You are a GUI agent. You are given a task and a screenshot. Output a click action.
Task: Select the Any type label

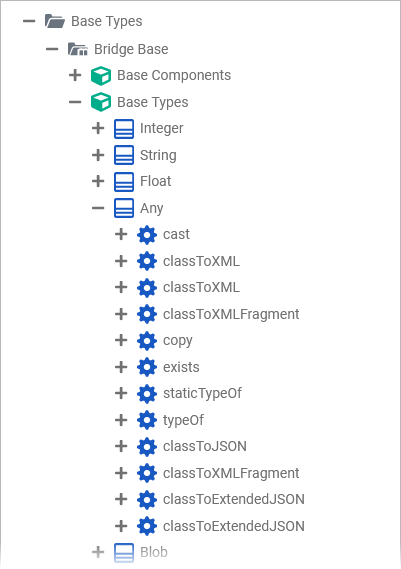151,209
